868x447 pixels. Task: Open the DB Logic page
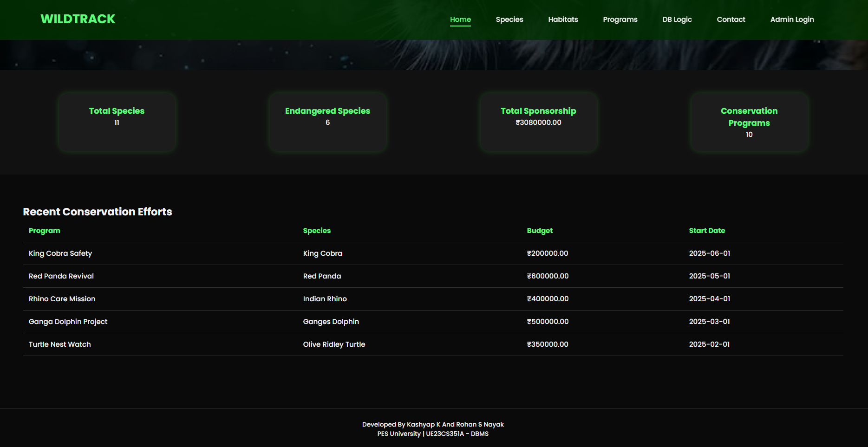[x=677, y=19]
